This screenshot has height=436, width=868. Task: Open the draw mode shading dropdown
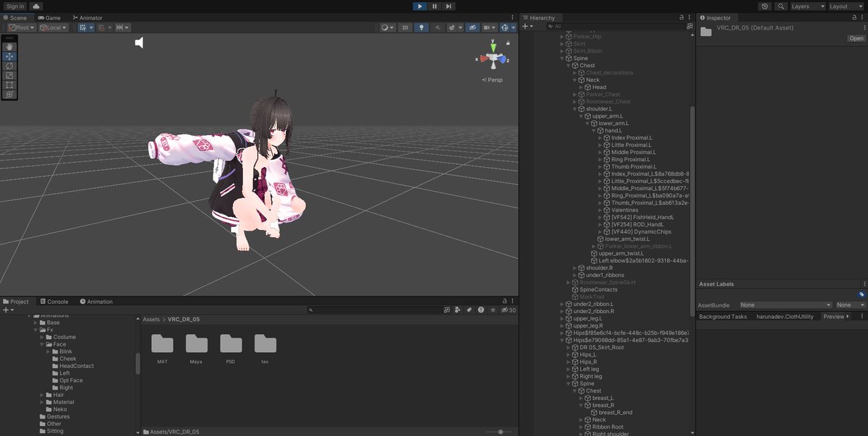coord(388,27)
